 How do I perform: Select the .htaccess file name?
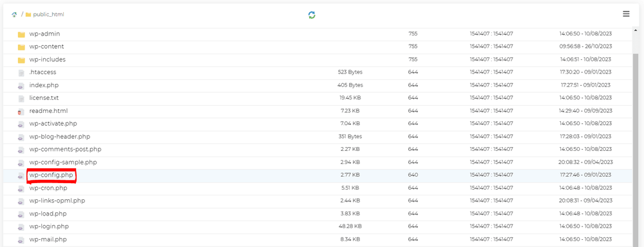(x=43, y=72)
